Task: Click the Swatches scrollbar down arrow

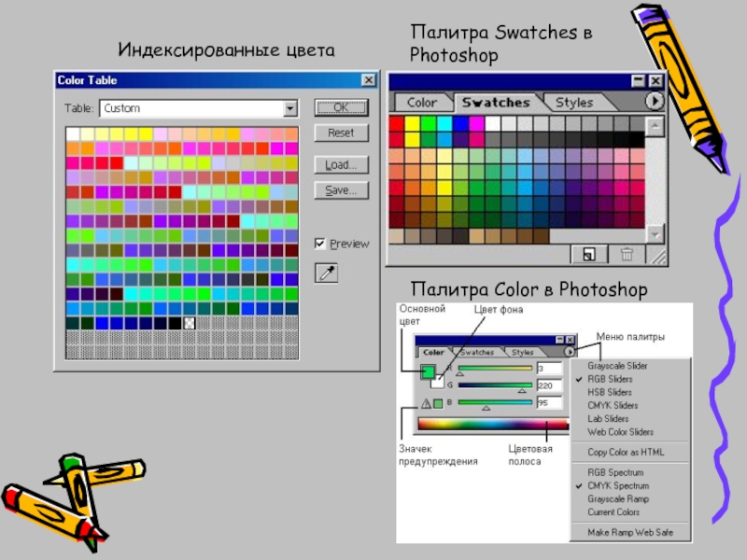Action: 655,234
